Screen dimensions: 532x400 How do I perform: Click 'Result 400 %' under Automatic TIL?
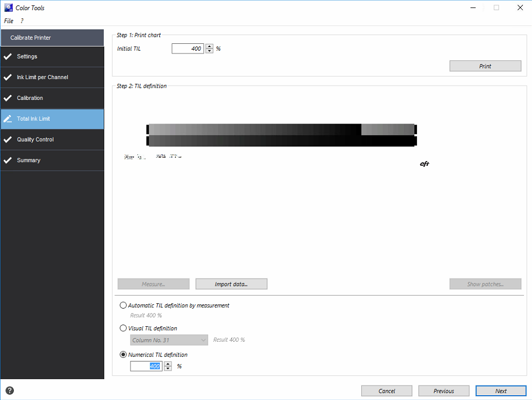[x=146, y=315]
